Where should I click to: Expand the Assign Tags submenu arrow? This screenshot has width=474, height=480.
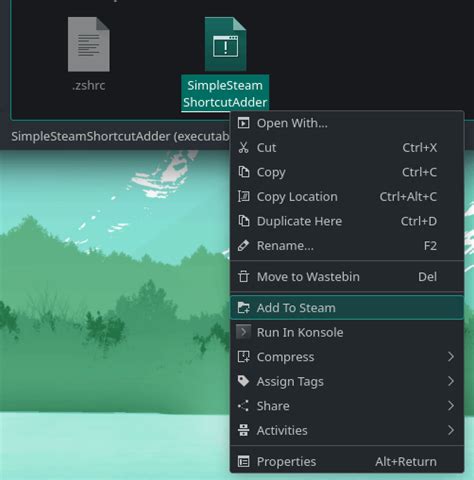click(451, 381)
